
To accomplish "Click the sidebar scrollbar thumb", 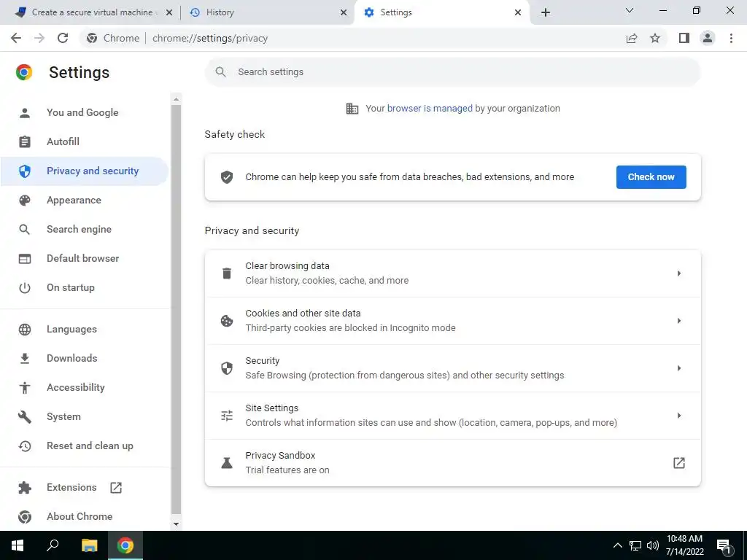I will 177,309.
